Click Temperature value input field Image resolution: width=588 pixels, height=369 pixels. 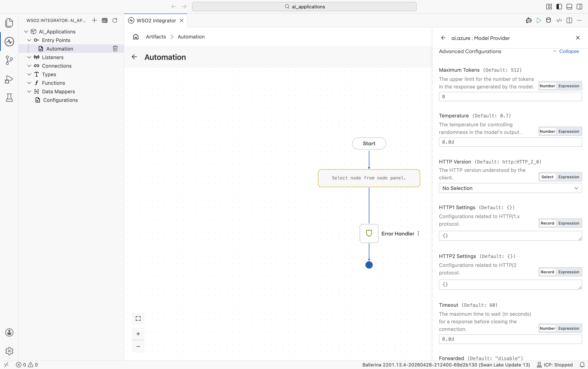click(510, 142)
